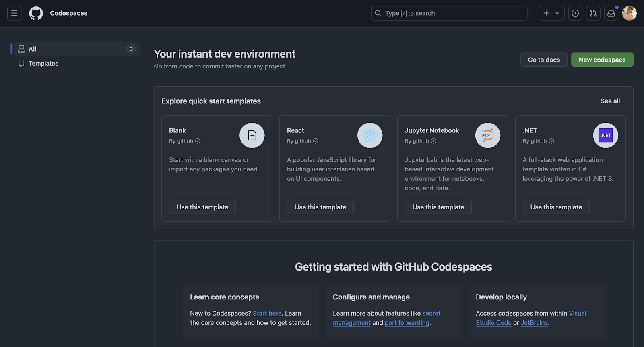The width and height of the screenshot is (644, 347).
Task: Use the Blank template
Action: [x=202, y=207]
